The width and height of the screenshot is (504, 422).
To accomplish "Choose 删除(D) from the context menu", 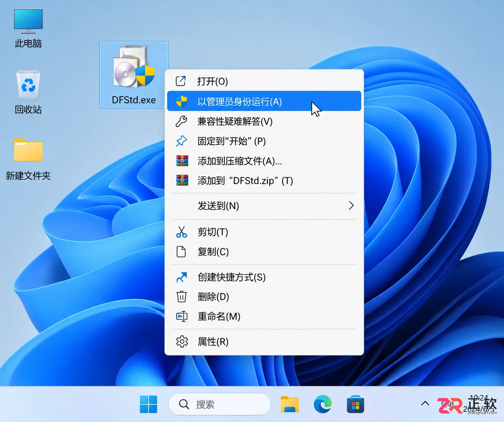I will pos(264,296).
